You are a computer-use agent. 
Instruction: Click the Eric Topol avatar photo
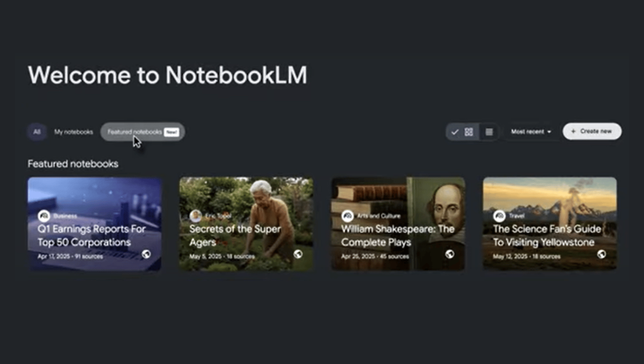(x=196, y=216)
